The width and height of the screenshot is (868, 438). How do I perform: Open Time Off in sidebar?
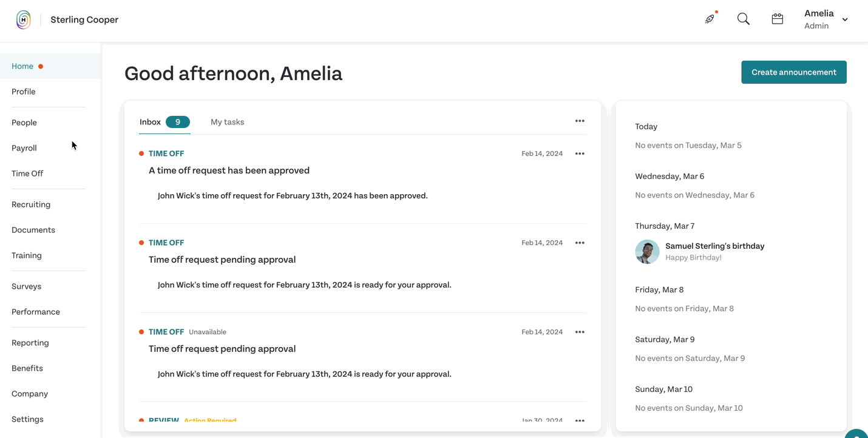coord(27,174)
